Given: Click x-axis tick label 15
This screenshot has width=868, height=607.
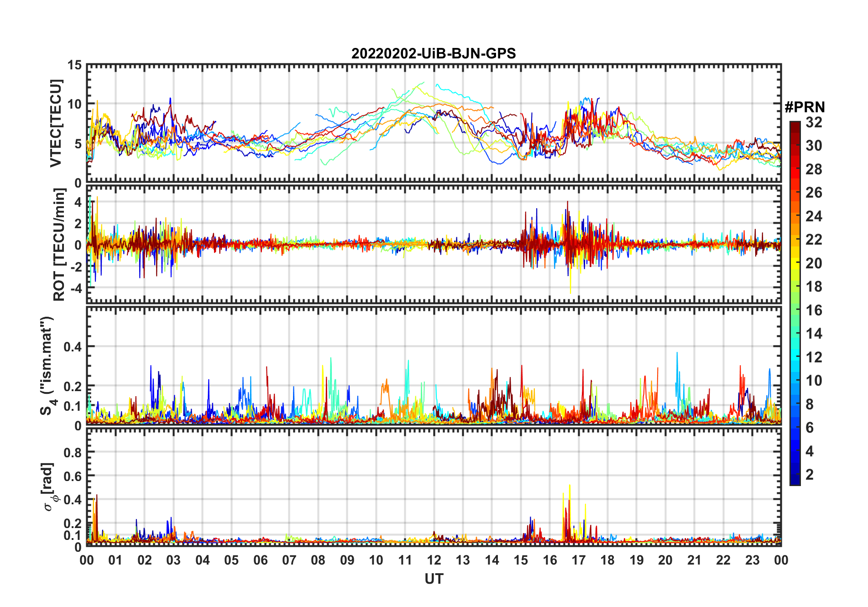Looking at the screenshot, I should [x=521, y=560].
